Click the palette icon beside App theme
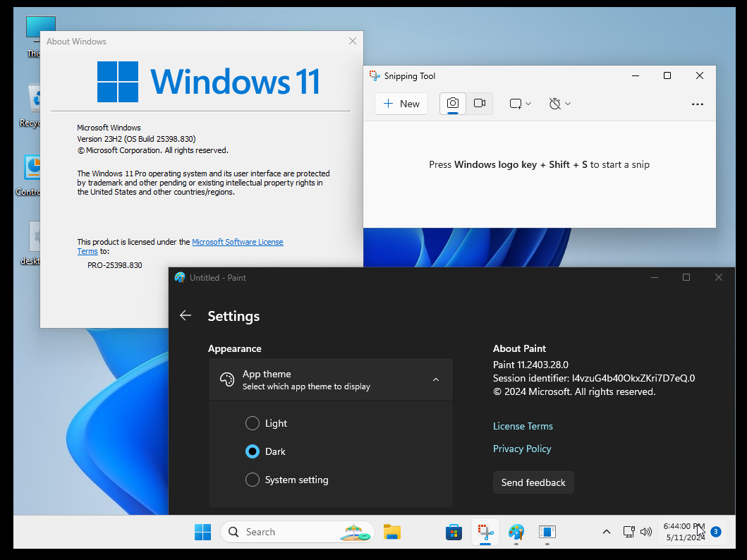747x560 pixels. 226,379
